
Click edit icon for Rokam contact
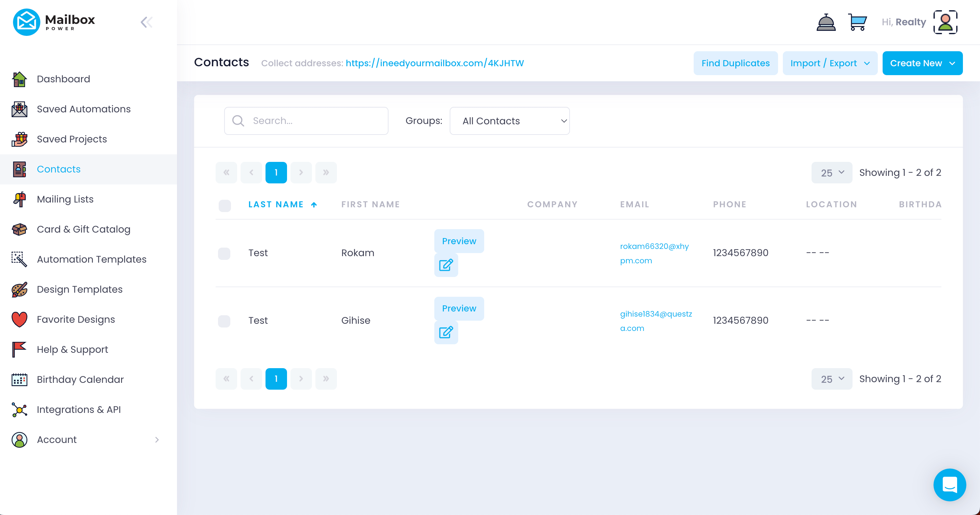click(x=446, y=265)
